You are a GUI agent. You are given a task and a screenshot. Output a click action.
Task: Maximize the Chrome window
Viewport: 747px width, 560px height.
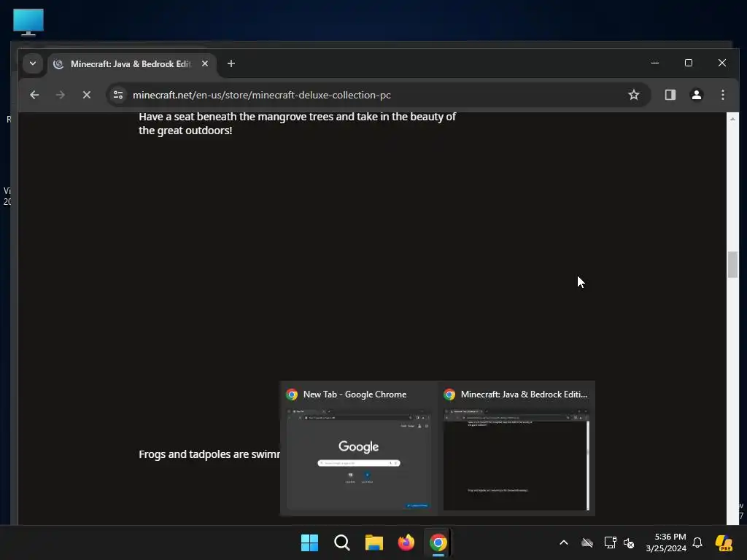(x=689, y=63)
